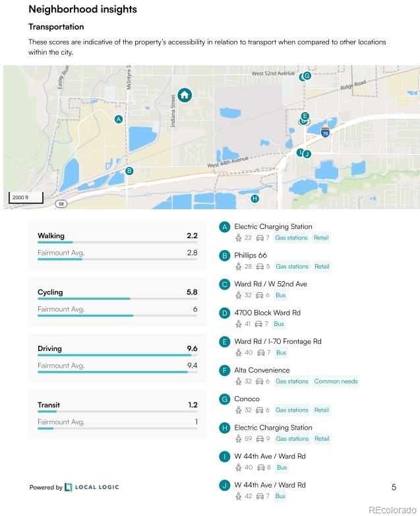The height and width of the screenshot is (516, 420).
Task: Click the Local Logic logo
Action: click(x=92, y=487)
